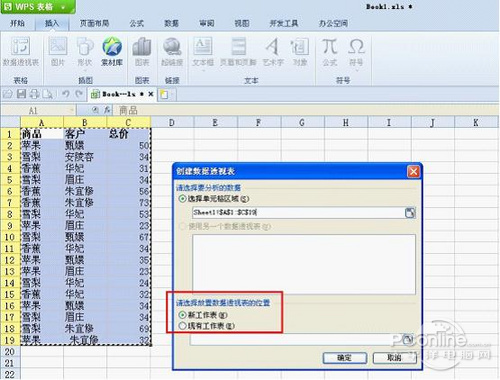
Task: Close the Book1.xls document tab
Action: [x=151, y=94]
